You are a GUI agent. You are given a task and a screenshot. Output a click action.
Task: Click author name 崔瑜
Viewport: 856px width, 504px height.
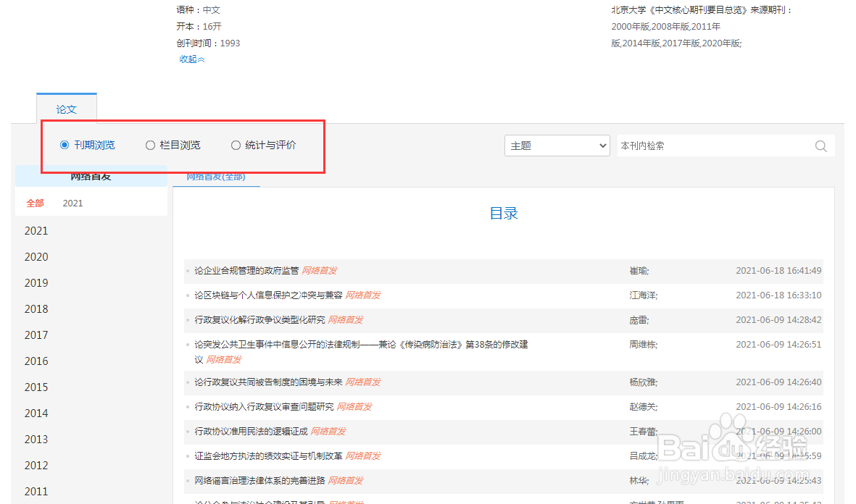click(638, 271)
